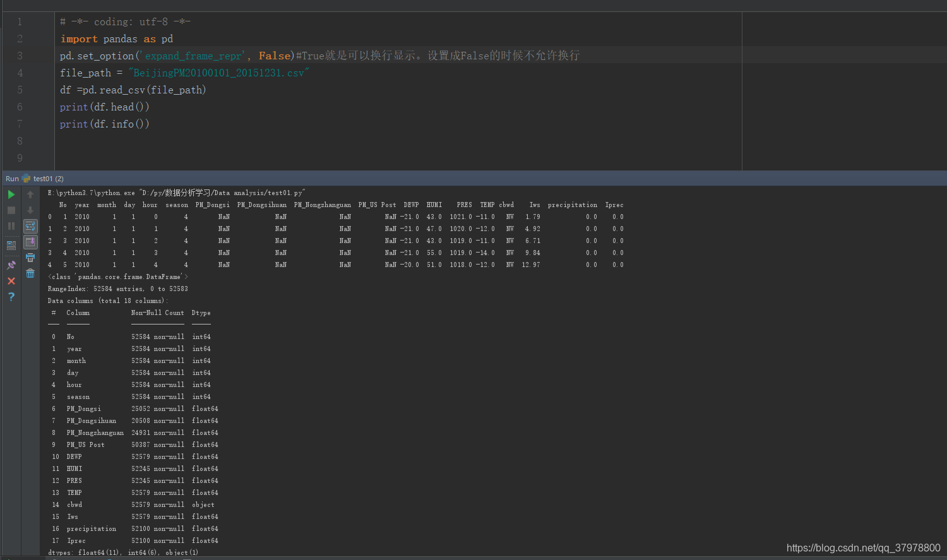
Task: Clear all console output with trash icon
Action: [30, 273]
